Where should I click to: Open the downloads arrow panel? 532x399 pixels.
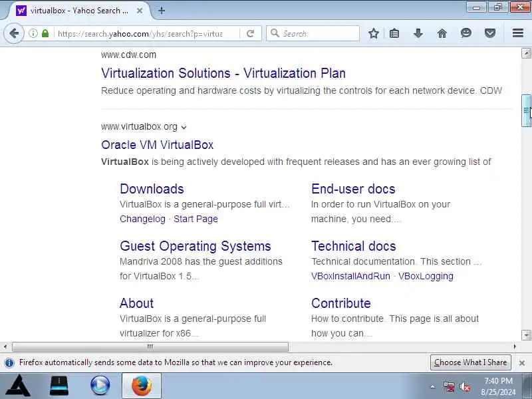tap(418, 33)
